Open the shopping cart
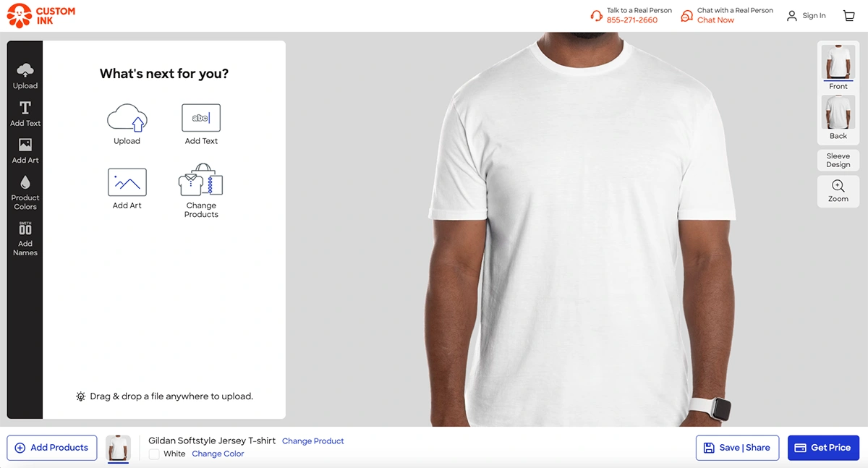The width and height of the screenshot is (868, 468). (848, 16)
